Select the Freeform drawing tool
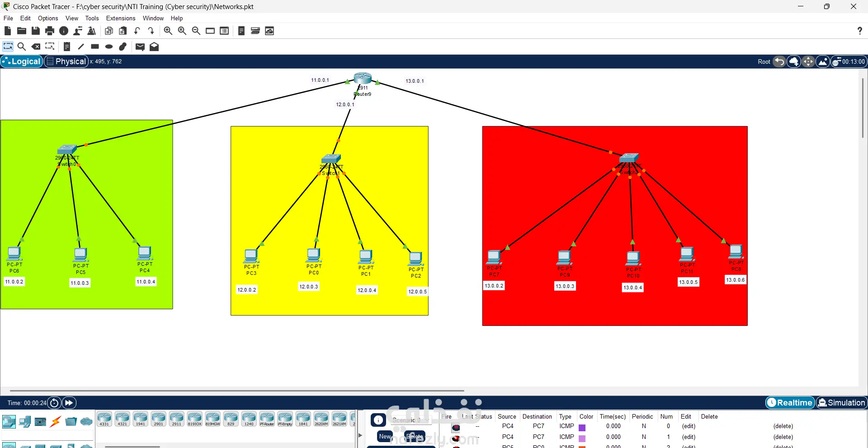This screenshot has width=868, height=448. 123,47
